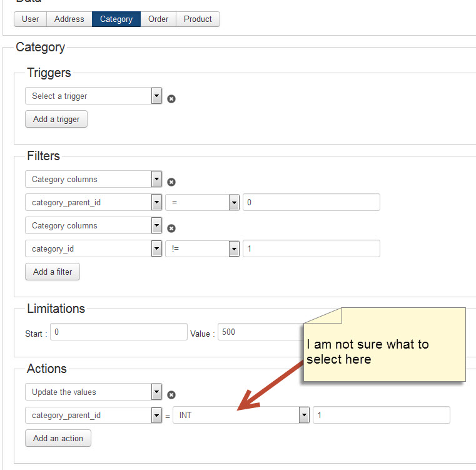This screenshot has height=470, width=476.
Task: Go to the Product tab
Action: [x=198, y=19]
